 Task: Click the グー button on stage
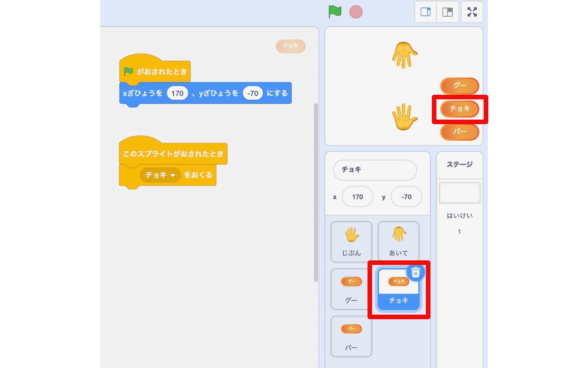(x=459, y=86)
